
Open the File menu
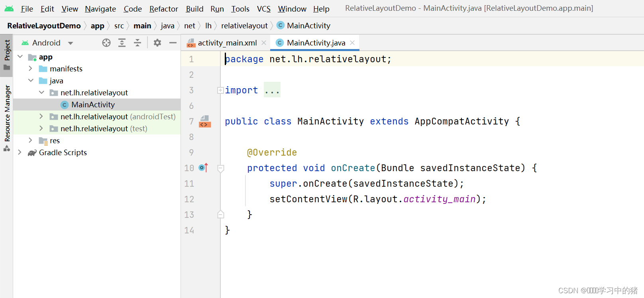[x=27, y=9]
